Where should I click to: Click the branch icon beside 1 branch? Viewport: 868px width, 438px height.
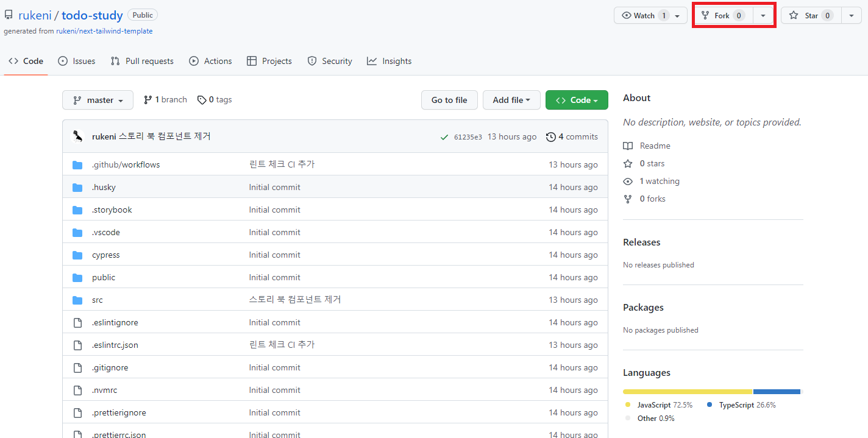click(x=148, y=100)
